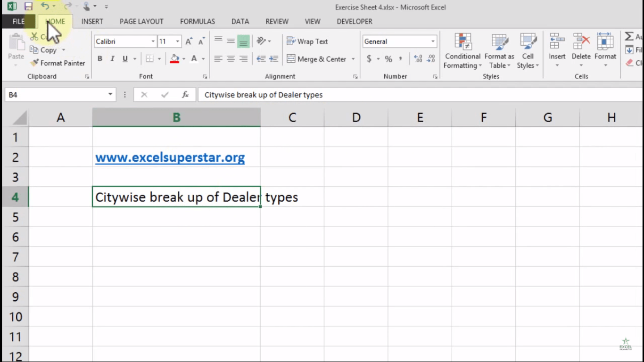Toggle bold formatting
This screenshot has height=362, width=644.
click(99, 58)
